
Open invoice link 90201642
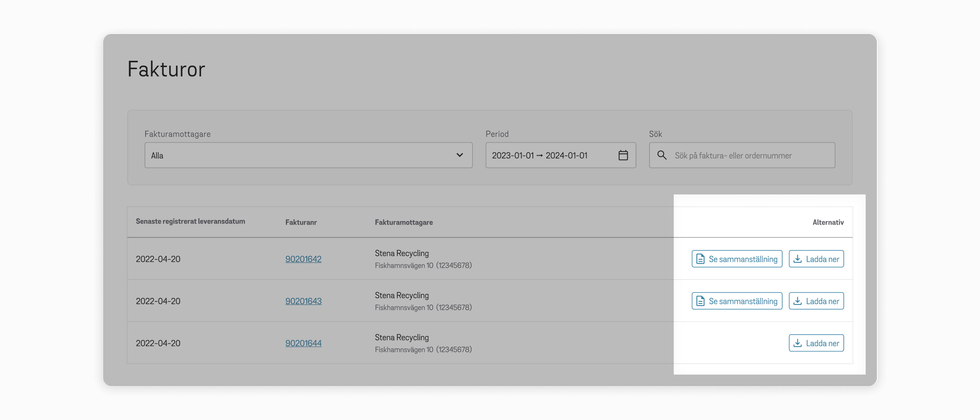click(303, 259)
